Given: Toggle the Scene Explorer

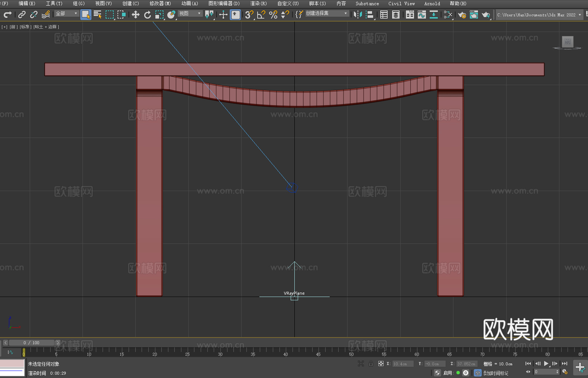Looking at the screenshot, I should (x=384, y=14).
